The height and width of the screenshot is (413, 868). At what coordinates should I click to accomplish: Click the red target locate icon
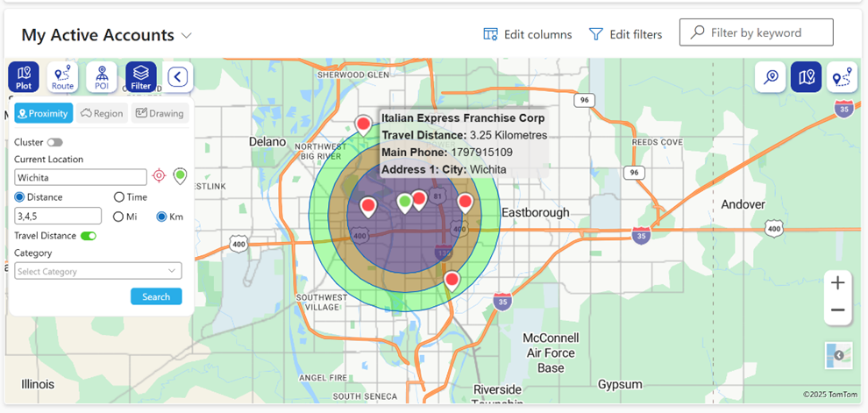coord(159,176)
